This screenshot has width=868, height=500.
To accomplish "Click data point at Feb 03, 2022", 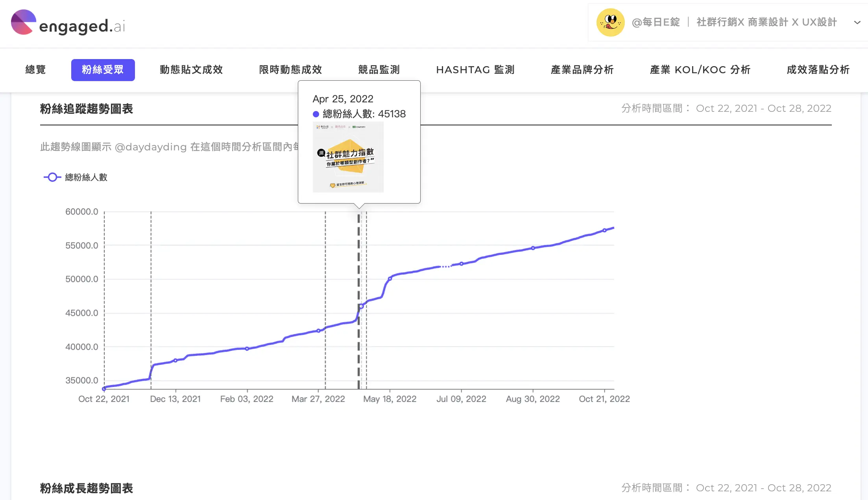I will 247,348.
